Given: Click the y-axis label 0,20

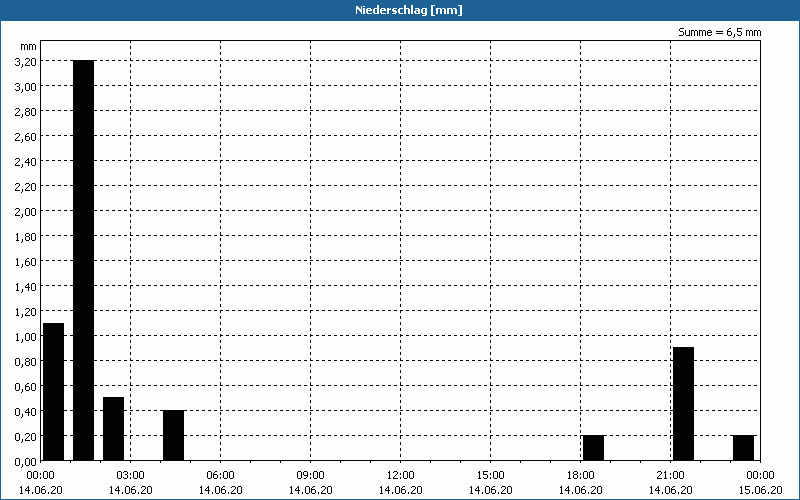Looking at the screenshot, I should [26, 436].
